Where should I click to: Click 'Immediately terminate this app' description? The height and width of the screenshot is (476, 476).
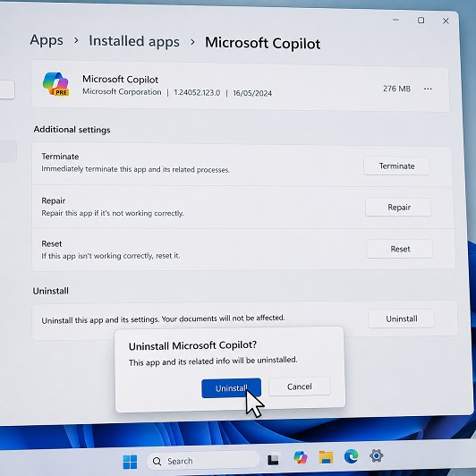click(135, 169)
